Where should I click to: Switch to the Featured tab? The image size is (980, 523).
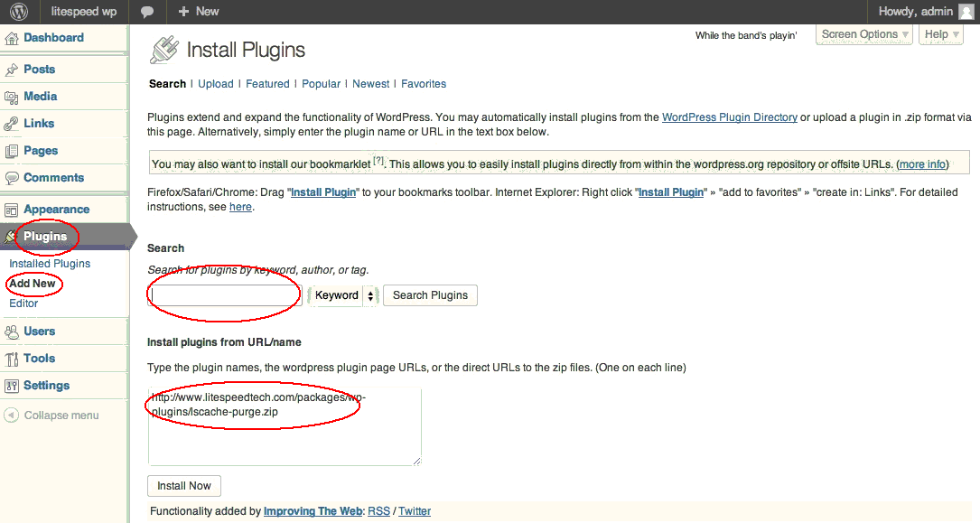(267, 84)
